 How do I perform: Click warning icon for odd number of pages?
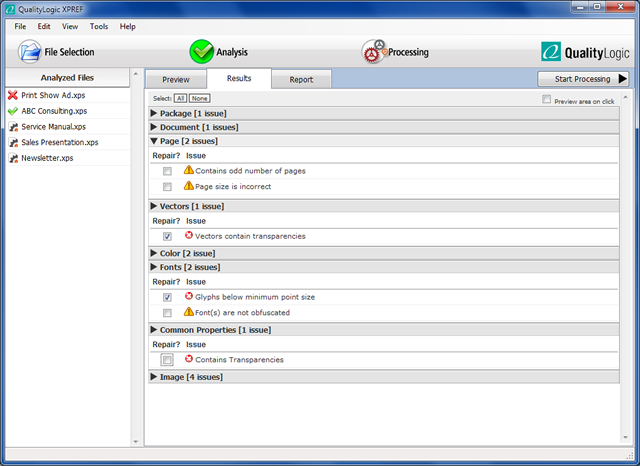click(189, 170)
